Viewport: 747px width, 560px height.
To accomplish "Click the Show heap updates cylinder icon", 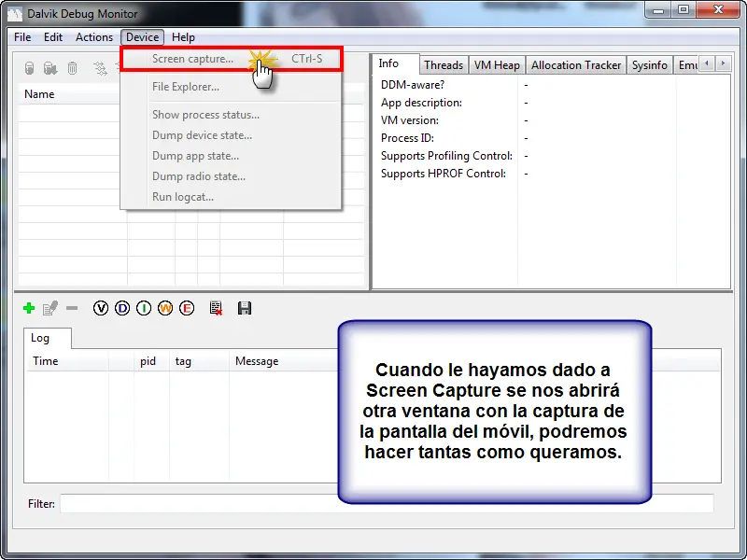I will coord(29,68).
